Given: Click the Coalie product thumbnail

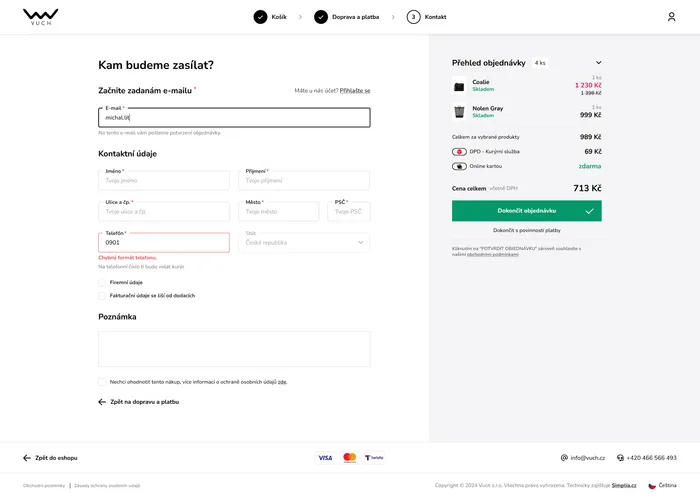Looking at the screenshot, I should (459, 86).
